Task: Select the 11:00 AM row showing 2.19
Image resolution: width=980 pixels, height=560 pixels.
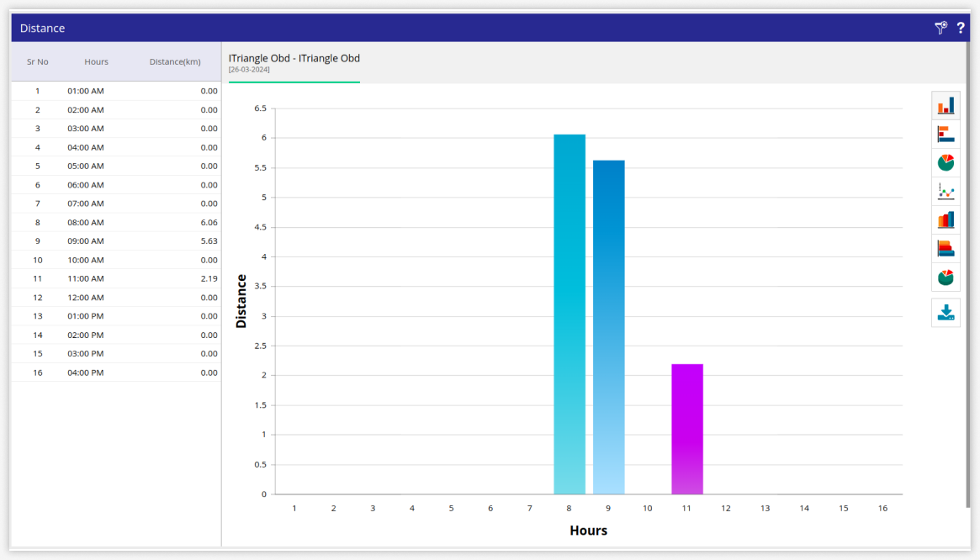Action: [116, 278]
